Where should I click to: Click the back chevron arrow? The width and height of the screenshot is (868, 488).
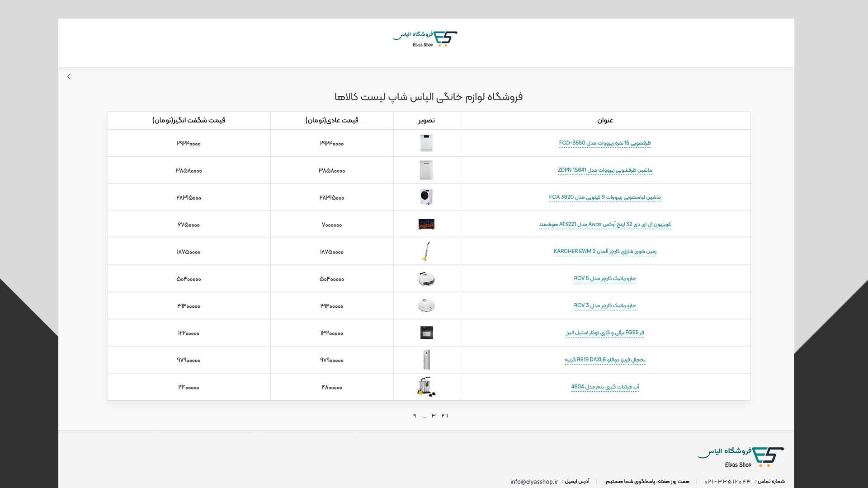coord(69,76)
